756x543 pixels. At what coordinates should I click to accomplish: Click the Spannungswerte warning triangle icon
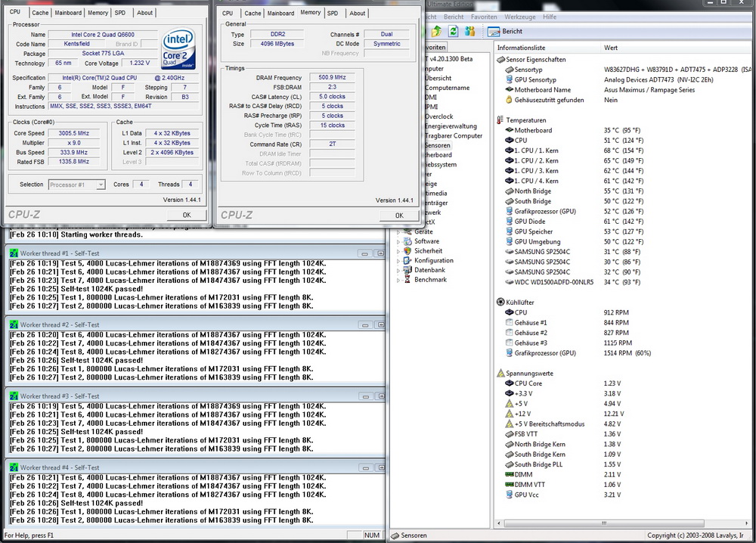pyautogui.click(x=500, y=374)
